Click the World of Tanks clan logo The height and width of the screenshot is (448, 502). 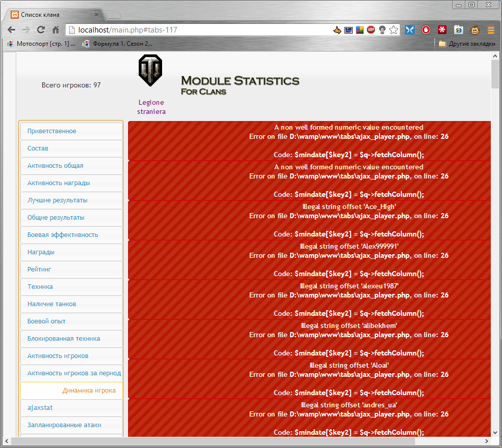(x=150, y=70)
